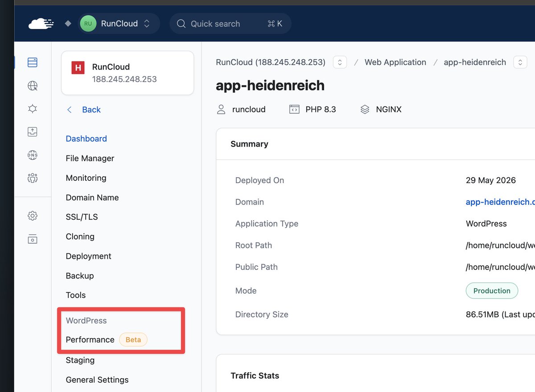Open the DNS manager icon
The width and height of the screenshot is (535, 392).
click(33, 155)
